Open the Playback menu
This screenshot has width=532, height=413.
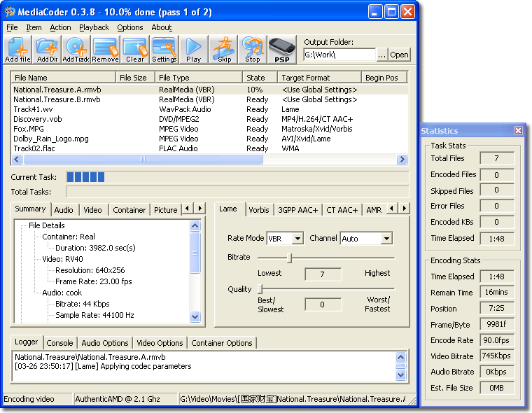[94, 27]
